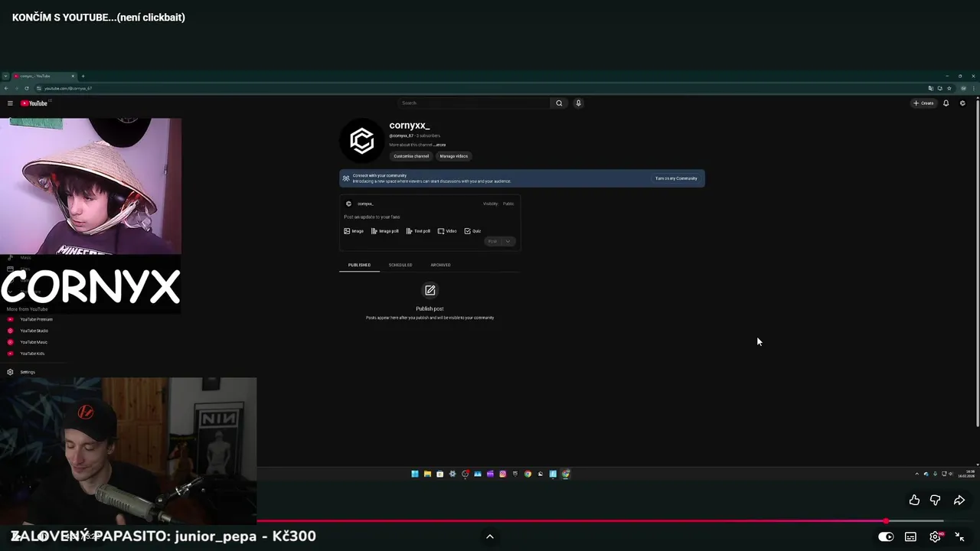980x551 pixels.
Task: Click the Create button in header
Action: pos(923,103)
